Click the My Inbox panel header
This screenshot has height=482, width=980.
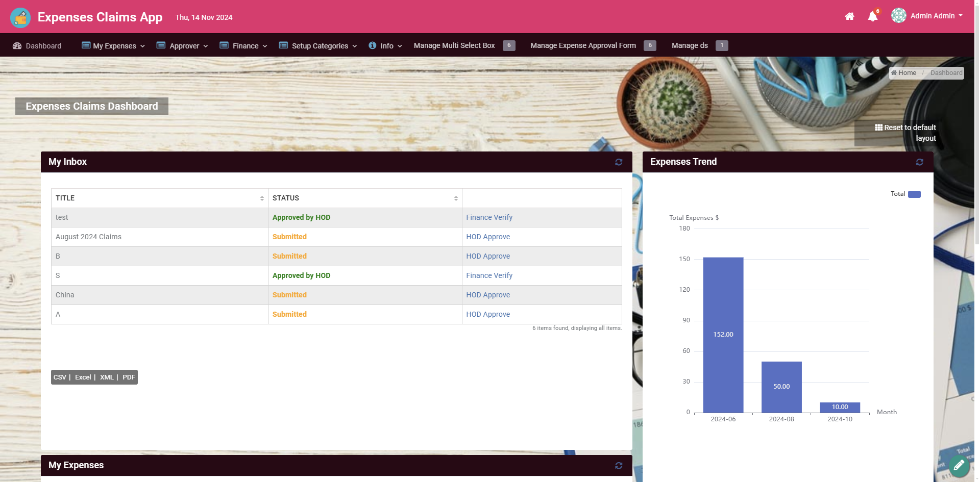pos(336,162)
